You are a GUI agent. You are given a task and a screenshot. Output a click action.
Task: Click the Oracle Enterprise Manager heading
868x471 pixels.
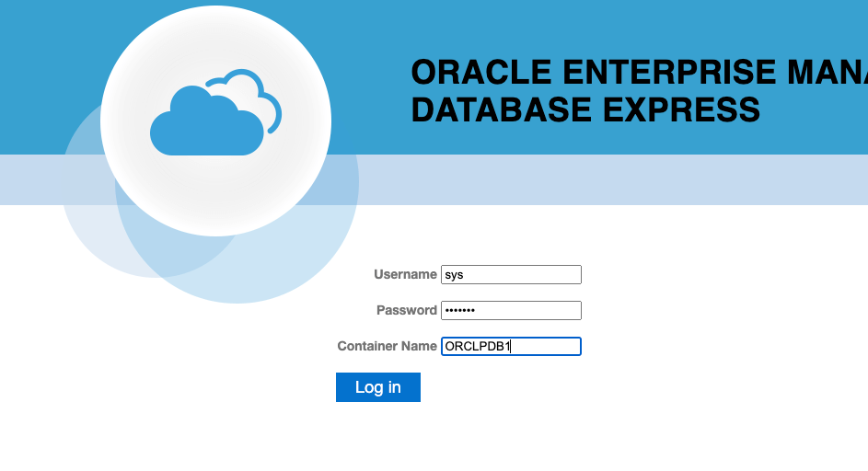[640, 73]
